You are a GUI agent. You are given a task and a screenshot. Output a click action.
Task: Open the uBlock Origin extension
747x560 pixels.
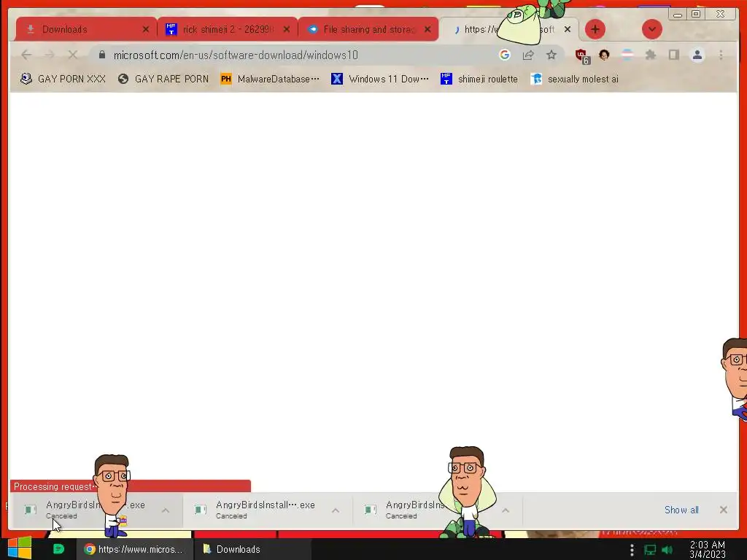coord(582,56)
